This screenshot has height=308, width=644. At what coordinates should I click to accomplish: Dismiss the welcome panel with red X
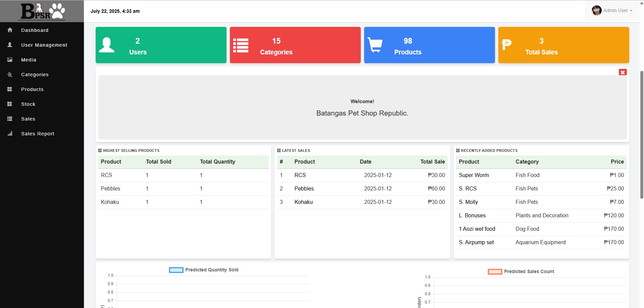[623, 72]
